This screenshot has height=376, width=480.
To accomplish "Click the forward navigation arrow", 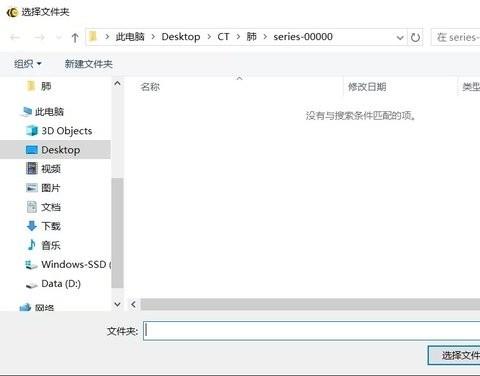I will [x=39, y=37].
